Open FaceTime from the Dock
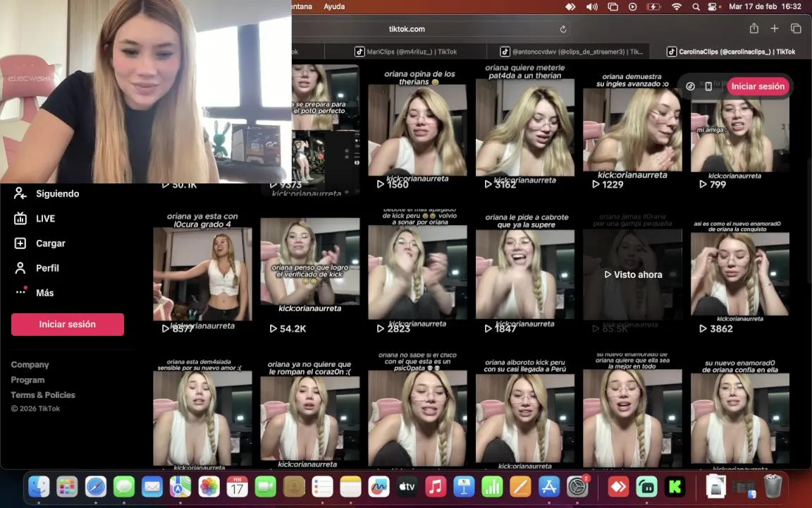The height and width of the screenshot is (508, 812). pos(266,488)
